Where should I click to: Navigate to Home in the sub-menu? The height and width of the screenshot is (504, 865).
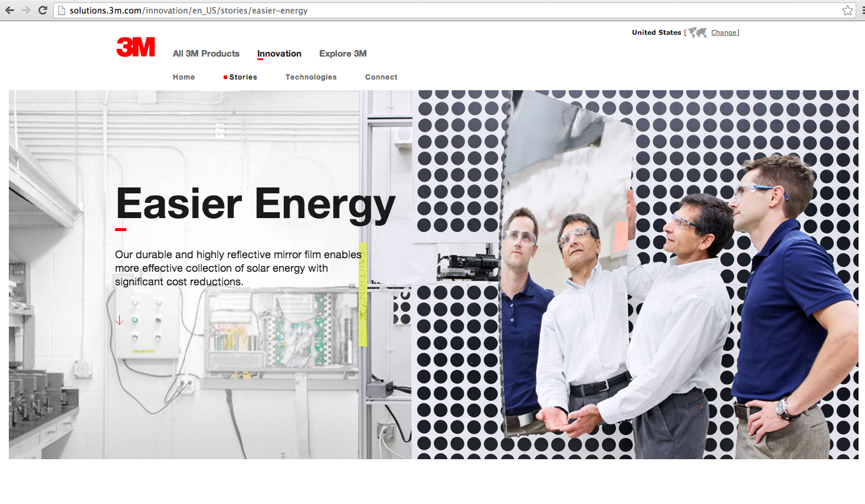184,77
